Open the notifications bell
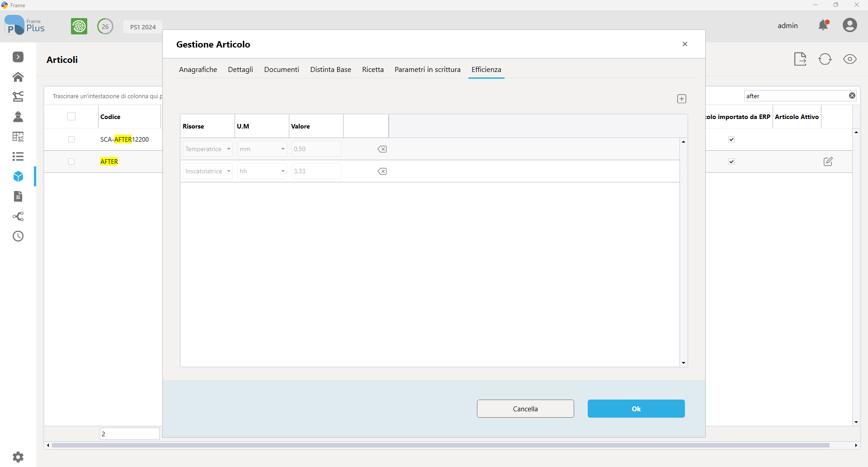 click(x=824, y=25)
